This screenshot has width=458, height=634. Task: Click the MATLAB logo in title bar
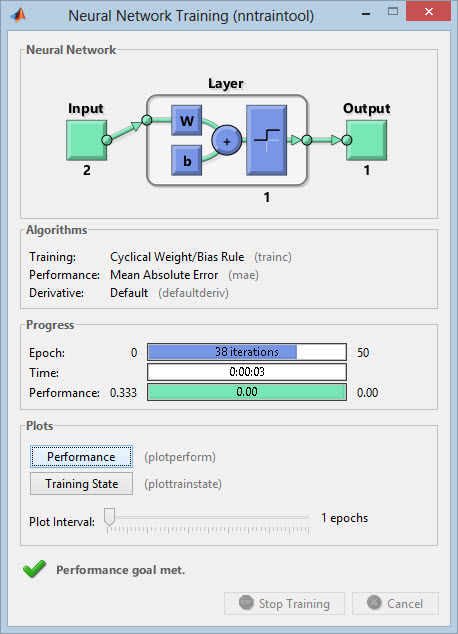[x=18, y=15]
